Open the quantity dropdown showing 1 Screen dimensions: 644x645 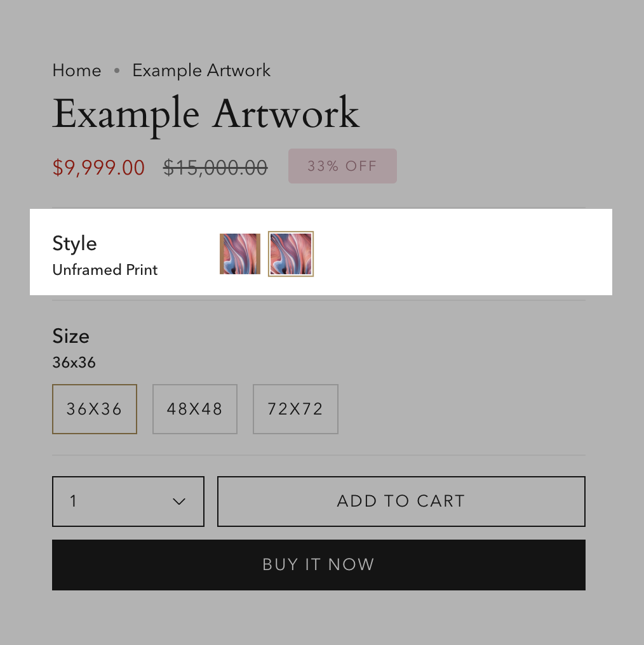(128, 502)
